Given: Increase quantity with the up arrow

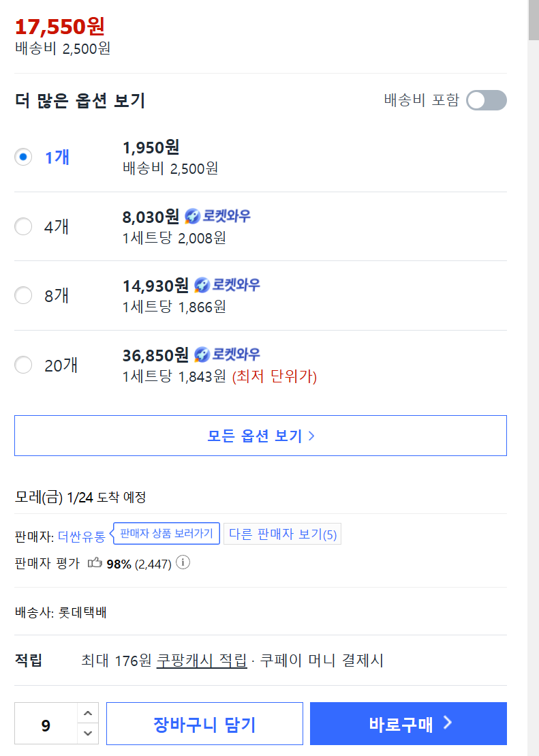Looking at the screenshot, I should point(88,713).
